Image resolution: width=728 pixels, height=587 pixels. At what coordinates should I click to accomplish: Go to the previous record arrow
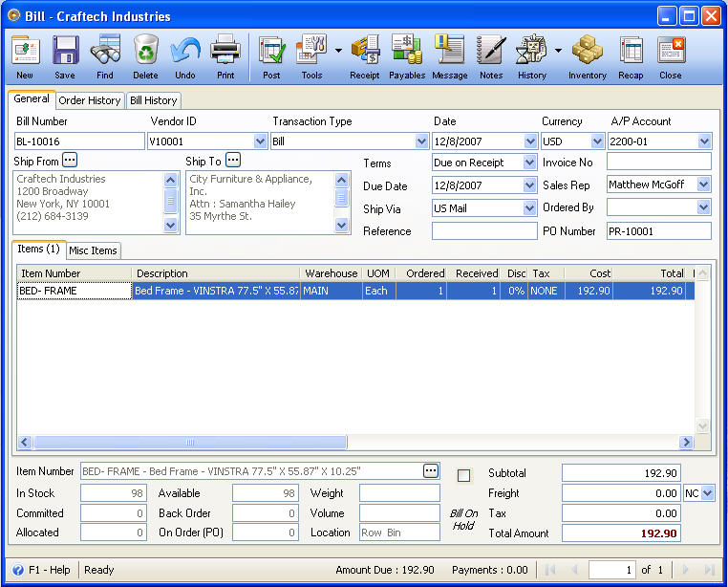[x=575, y=570]
